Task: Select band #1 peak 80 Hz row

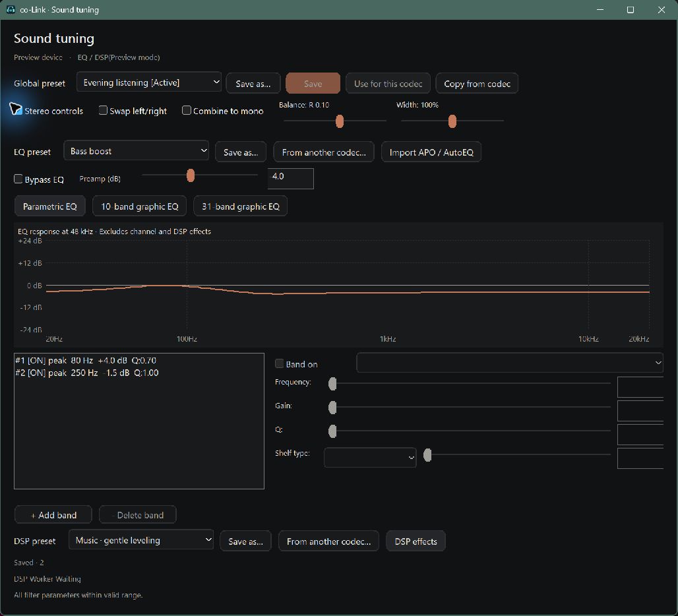Action: click(139, 360)
